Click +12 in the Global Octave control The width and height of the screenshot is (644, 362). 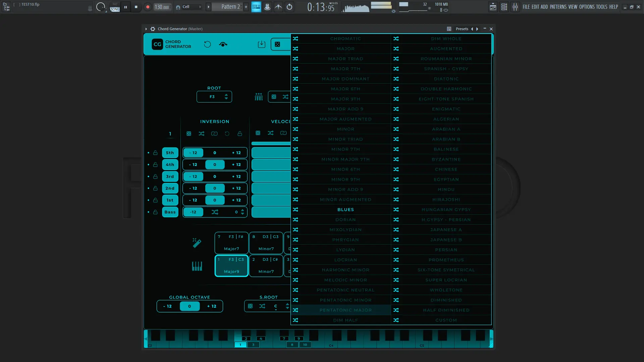click(x=212, y=306)
